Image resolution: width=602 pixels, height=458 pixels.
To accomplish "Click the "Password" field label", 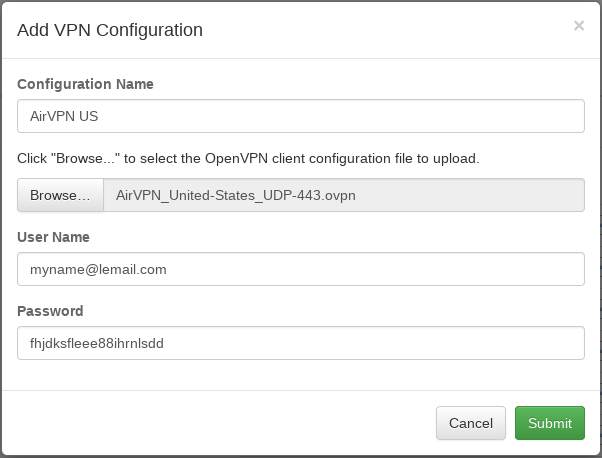I will click(50, 311).
